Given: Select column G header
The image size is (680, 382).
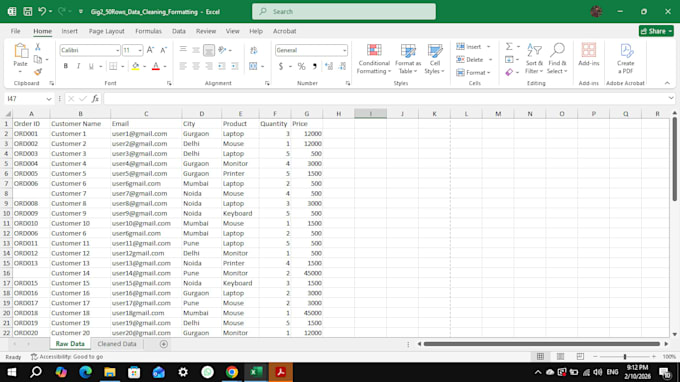Looking at the screenshot, I should 307,114.
